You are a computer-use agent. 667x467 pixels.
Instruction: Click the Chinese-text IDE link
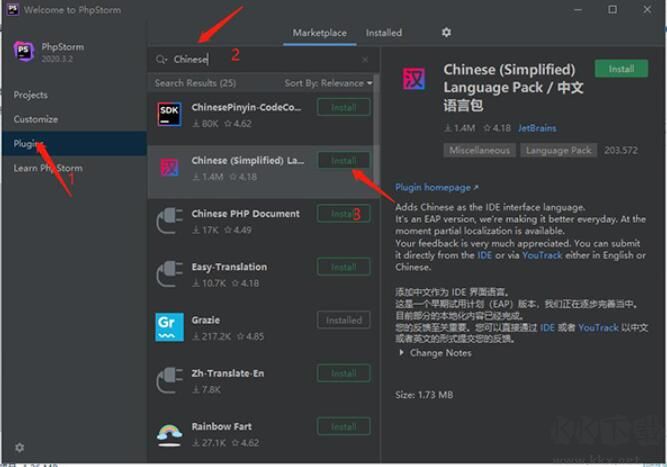point(547,327)
